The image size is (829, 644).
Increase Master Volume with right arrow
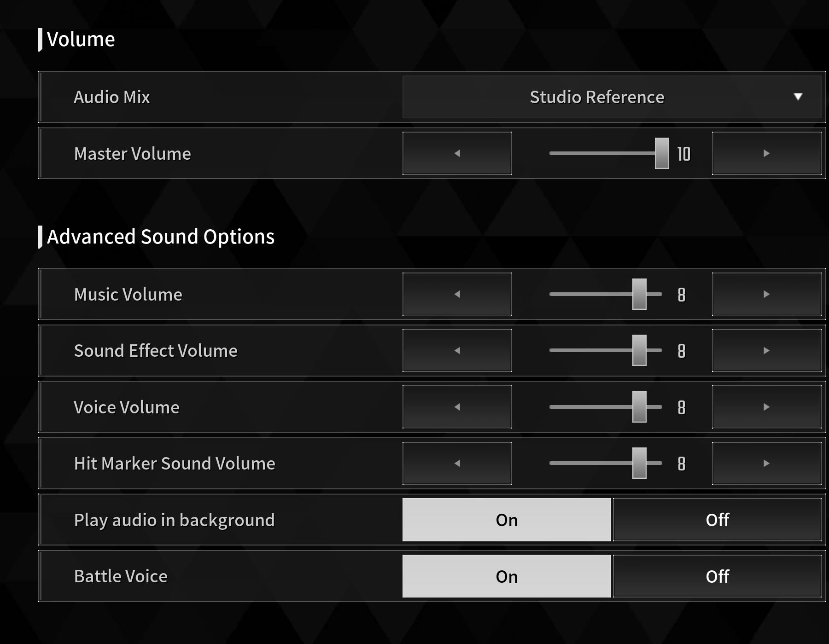pos(766,153)
